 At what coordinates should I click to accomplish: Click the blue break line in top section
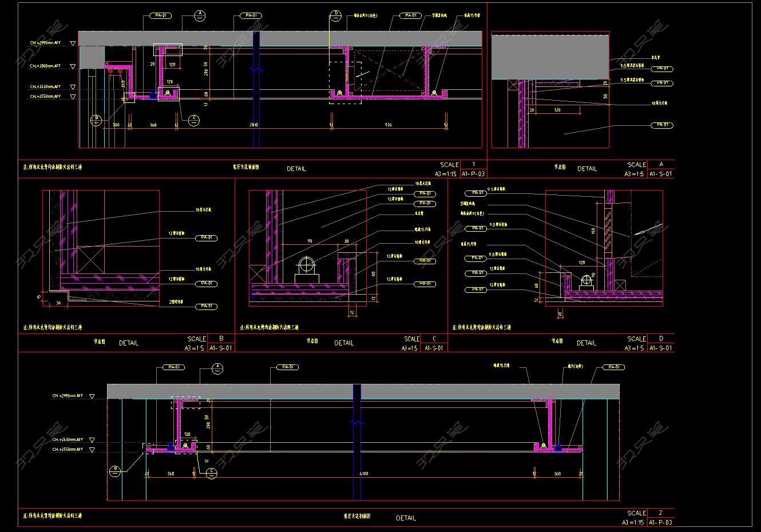tap(256, 70)
